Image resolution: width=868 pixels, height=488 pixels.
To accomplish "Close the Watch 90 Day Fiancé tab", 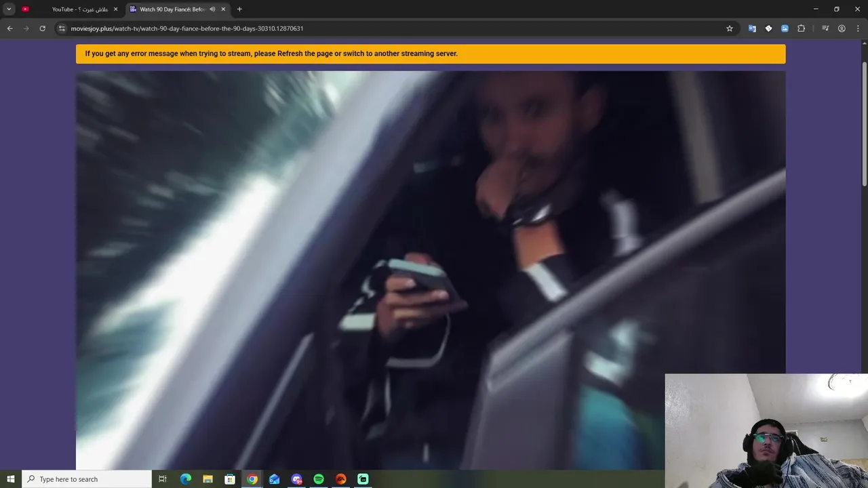I will coord(223,9).
